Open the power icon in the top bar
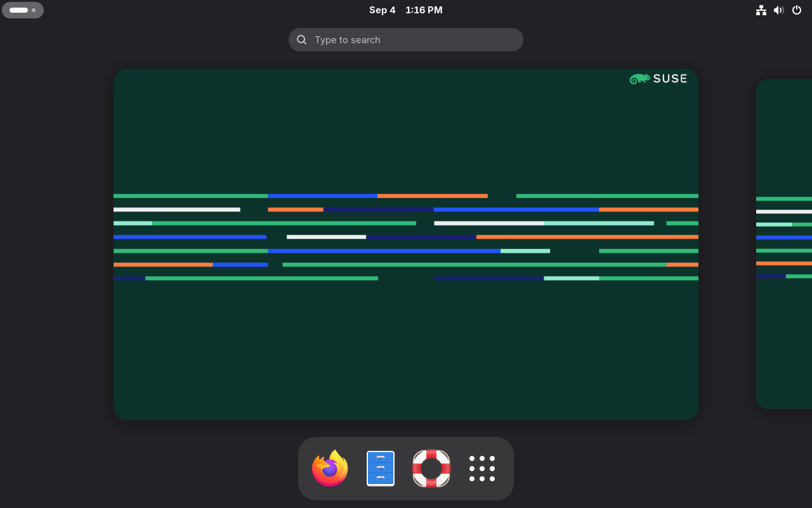The image size is (812, 508). click(x=797, y=10)
